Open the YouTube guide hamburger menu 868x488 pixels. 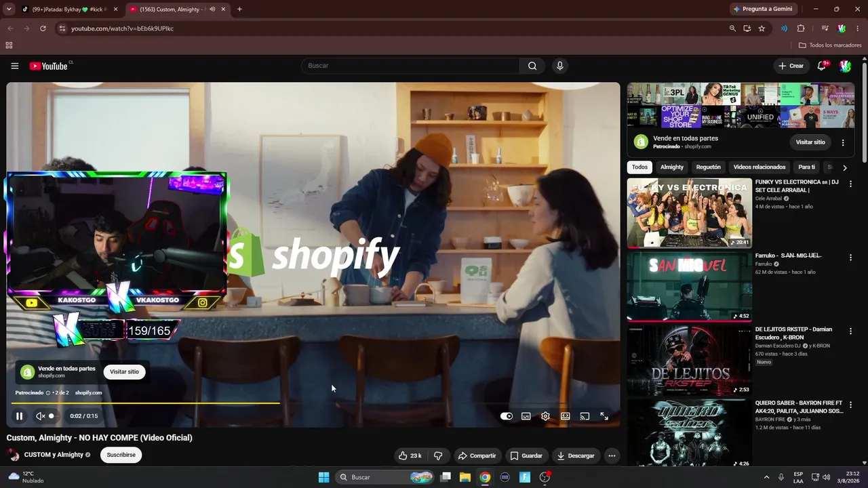point(15,66)
